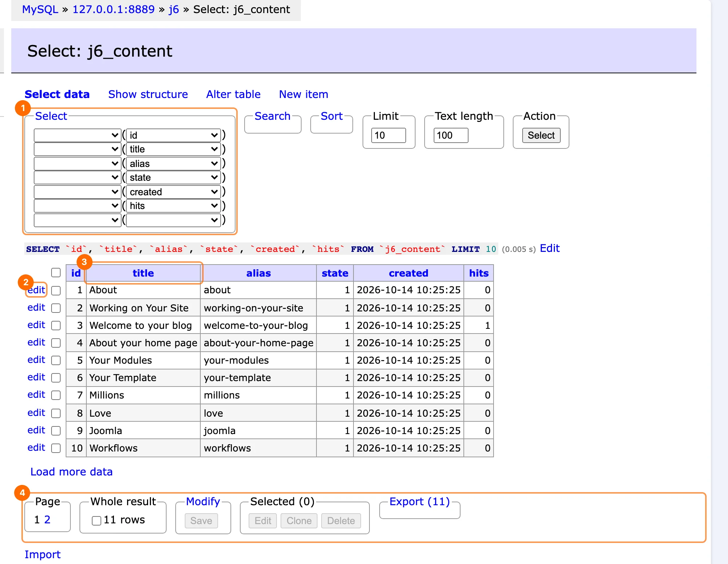
Task: Expand the Search fieldset
Action: tap(273, 116)
